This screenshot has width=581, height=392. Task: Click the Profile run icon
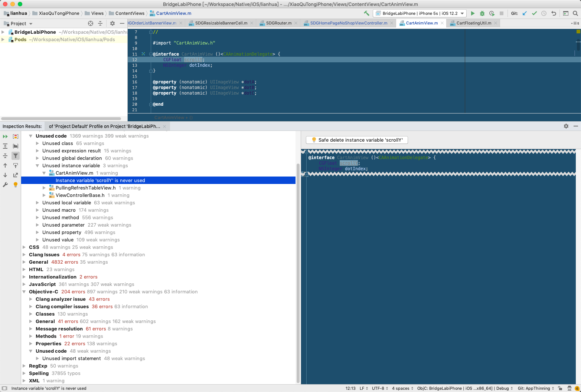(x=492, y=13)
